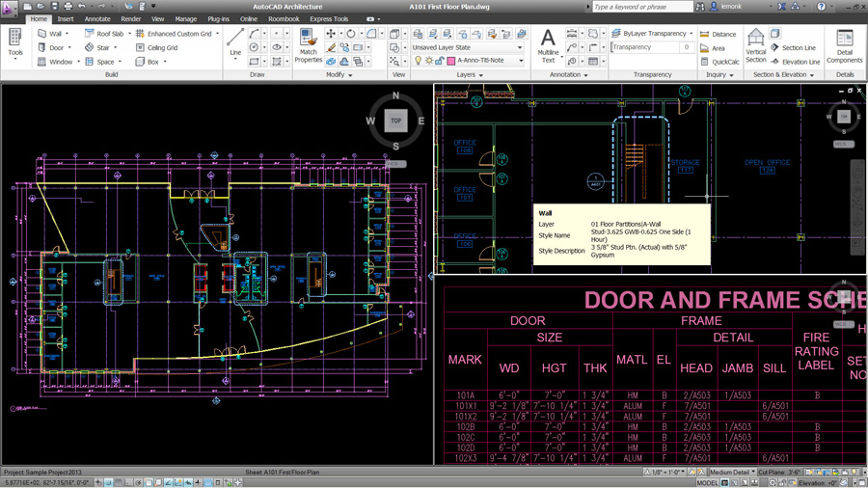This screenshot has width=868, height=488.
Task: Click door mark 101A in schedule
Action: 466,395
